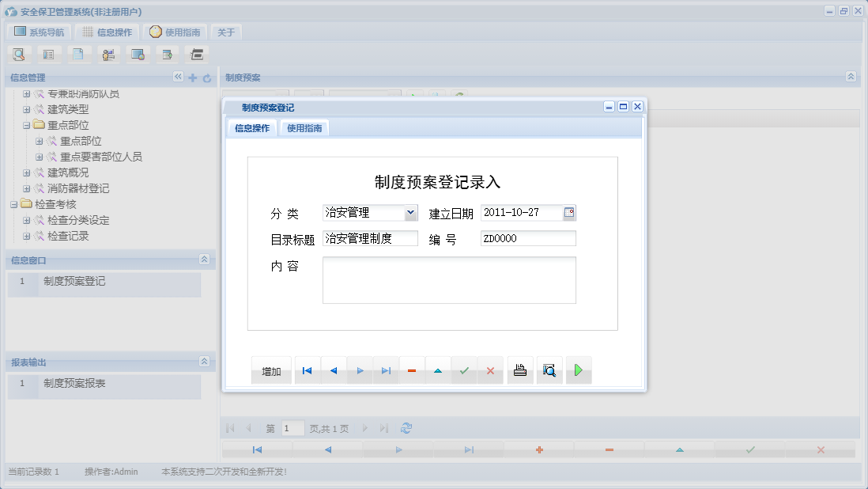868x489 pixels.
Task: Click the green execute arrow icon
Action: pos(579,370)
